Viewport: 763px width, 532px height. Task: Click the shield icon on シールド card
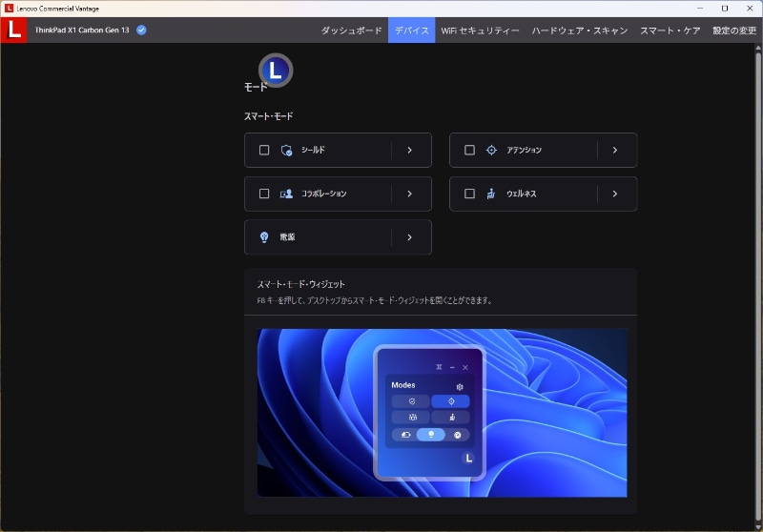coord(287,151)
